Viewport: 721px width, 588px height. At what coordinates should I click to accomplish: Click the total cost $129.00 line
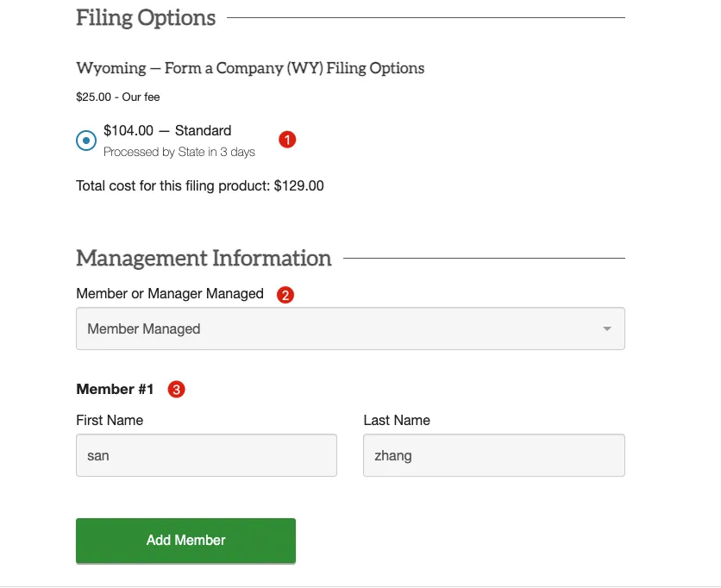pyautogui.click(x=200, y=185)
